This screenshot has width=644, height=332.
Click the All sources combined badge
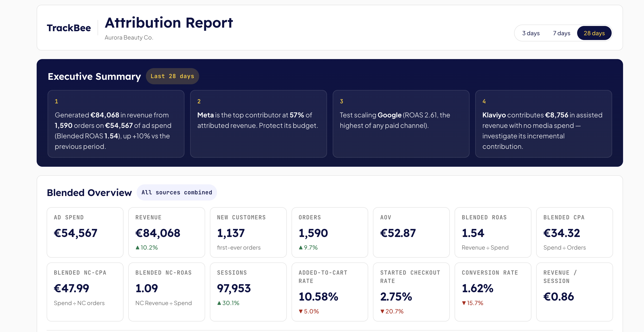[177, 192]
